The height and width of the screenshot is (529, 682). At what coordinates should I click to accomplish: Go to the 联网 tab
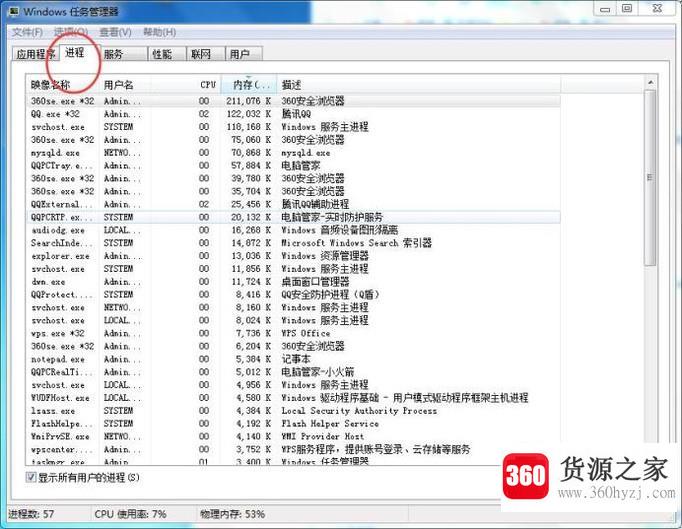point(206,54)
